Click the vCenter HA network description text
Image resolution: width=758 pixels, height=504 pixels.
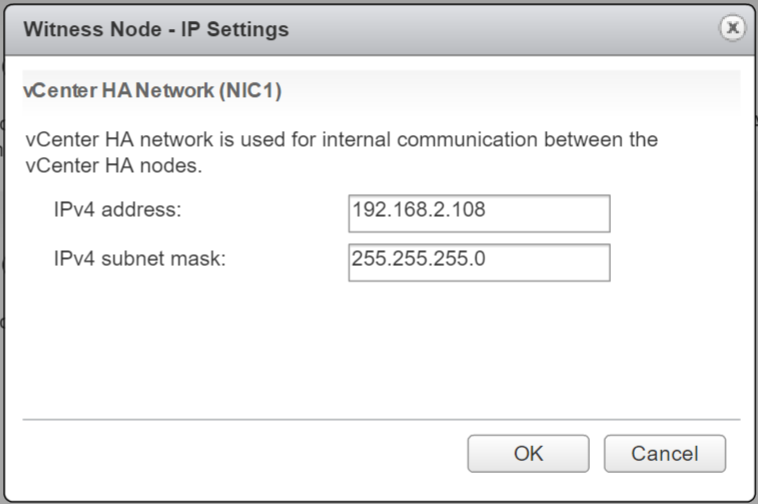(x=341, y=152)
